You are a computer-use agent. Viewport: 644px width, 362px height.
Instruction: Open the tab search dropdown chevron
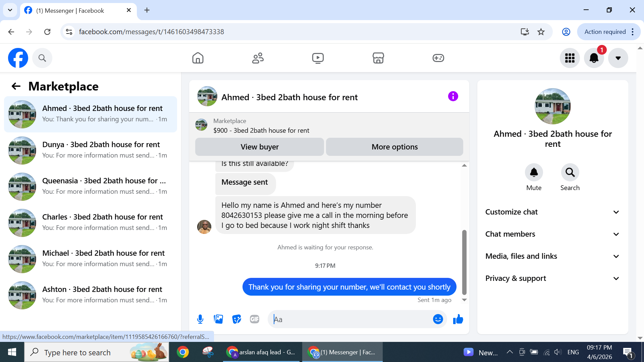click(10, 10)
